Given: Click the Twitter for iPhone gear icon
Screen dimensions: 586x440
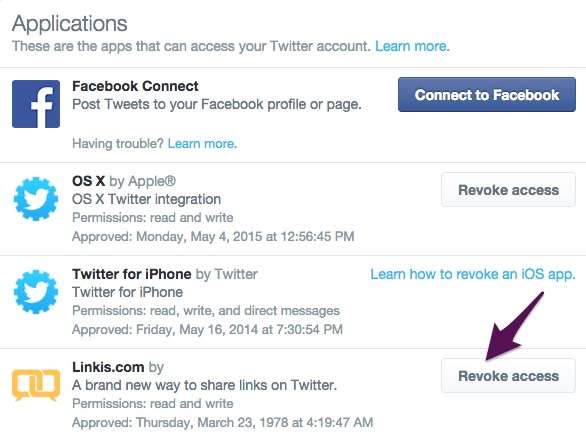Looking at the screenshot, I should (36, 292).
